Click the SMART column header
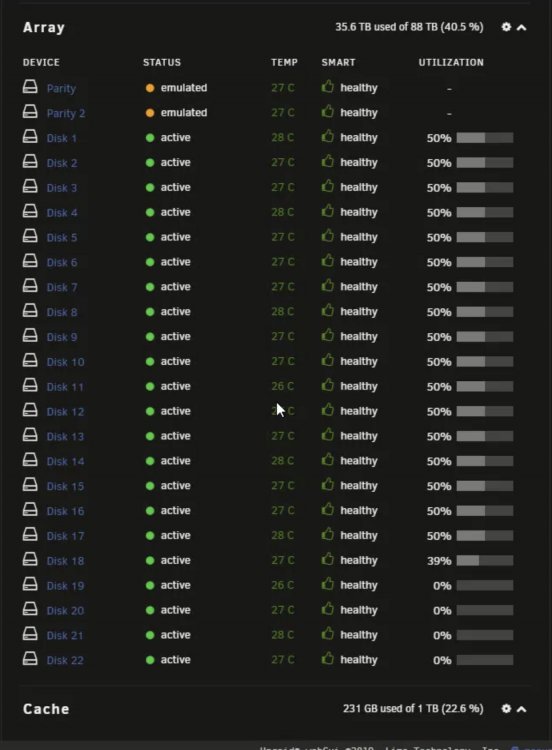552x750 pixels. tap(338, 63)
